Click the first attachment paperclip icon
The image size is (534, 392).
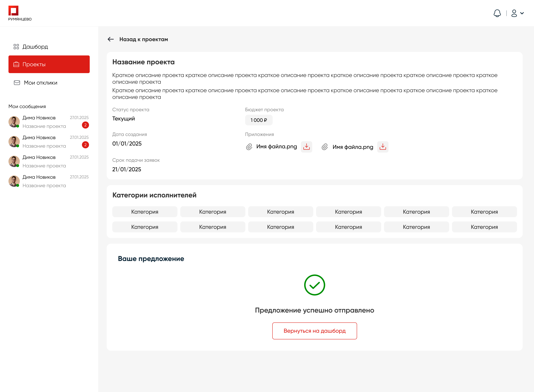[x=249, y=147]
